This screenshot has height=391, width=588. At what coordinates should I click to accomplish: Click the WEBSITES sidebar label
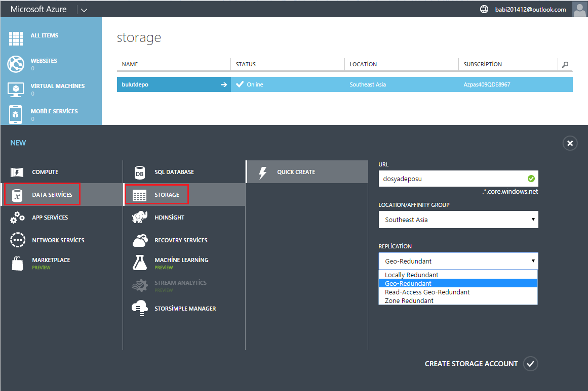(44, 61)
